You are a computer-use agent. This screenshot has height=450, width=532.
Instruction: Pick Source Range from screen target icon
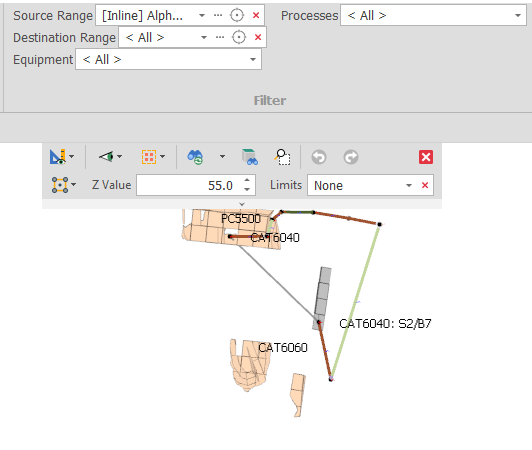[x=237, y=15]
